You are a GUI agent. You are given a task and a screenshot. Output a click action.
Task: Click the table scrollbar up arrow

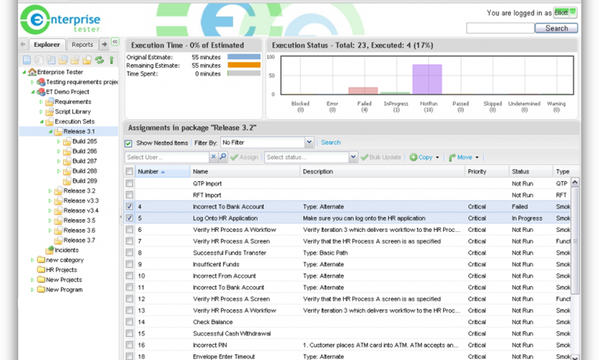[x=575, y=182]
